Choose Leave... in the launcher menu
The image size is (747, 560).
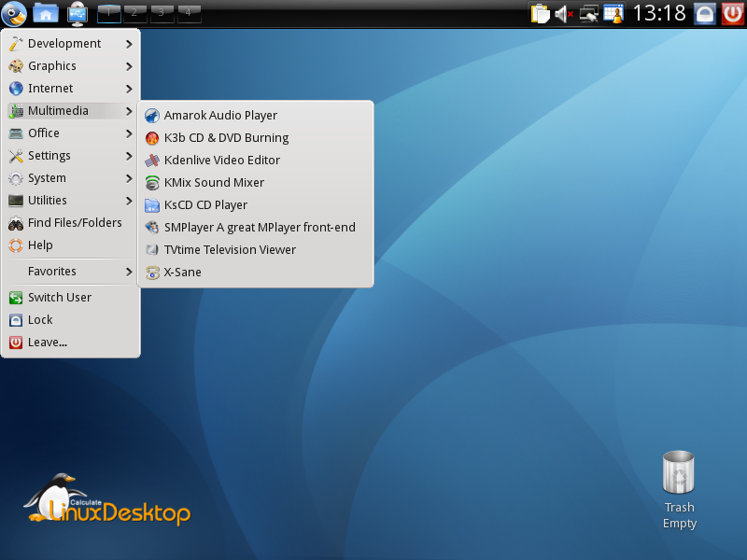point(71,343)
